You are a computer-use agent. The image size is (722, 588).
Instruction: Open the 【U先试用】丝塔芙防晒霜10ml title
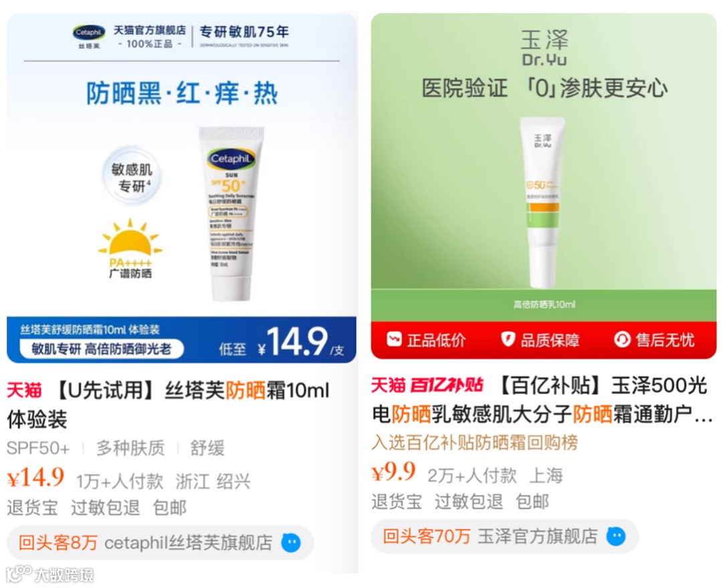pyautogui.click(x=168, y=405)
